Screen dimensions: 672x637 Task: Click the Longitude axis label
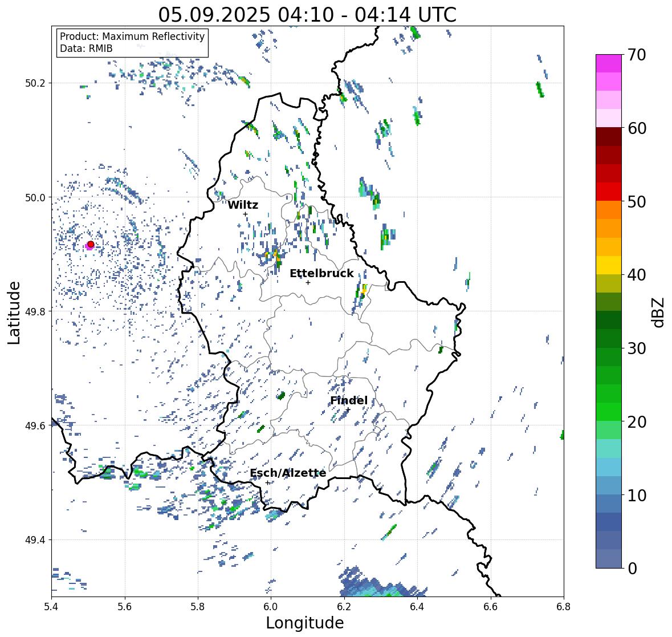click(x=305, y=623)
